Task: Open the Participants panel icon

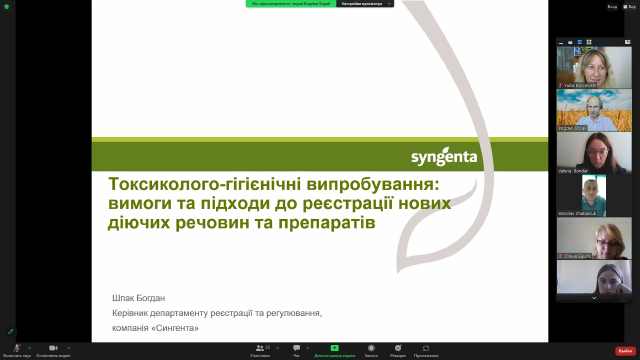Action: pyautogui.click(x=260, y=349)
